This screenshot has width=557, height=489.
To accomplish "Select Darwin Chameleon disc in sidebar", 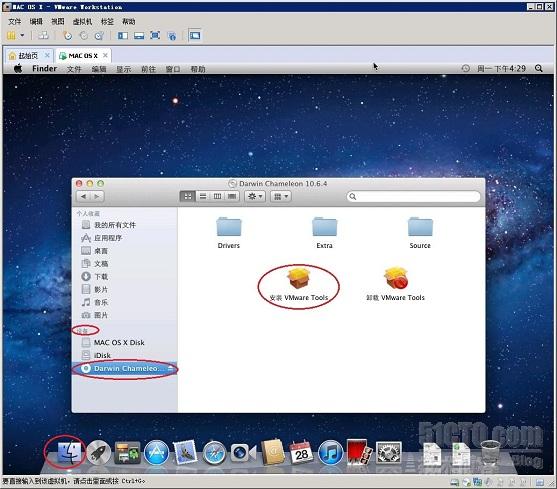I will coord(124,369).
